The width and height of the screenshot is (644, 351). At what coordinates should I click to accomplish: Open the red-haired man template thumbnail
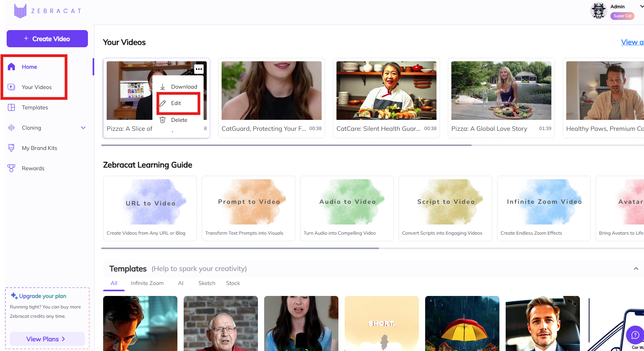pyautogui.click(x=140, y=323)
